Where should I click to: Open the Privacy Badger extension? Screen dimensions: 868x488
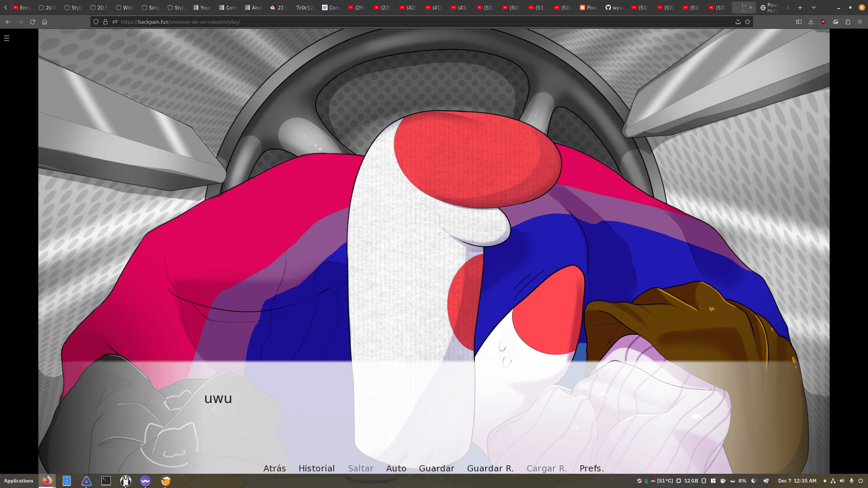[835, 22]
